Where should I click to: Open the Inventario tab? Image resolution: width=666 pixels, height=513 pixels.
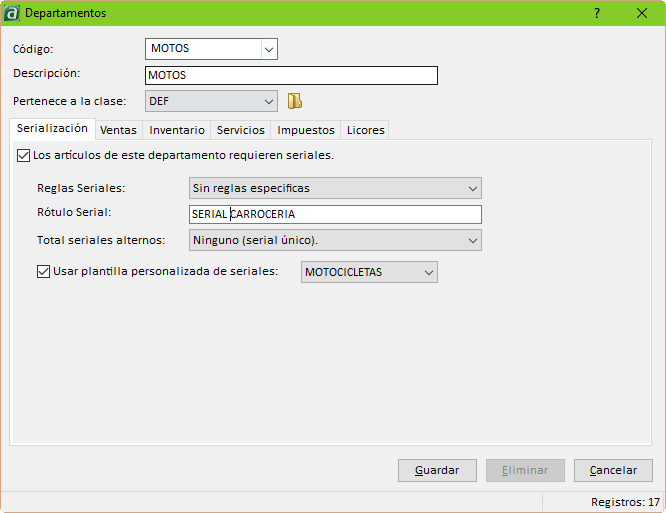point(177,130)
